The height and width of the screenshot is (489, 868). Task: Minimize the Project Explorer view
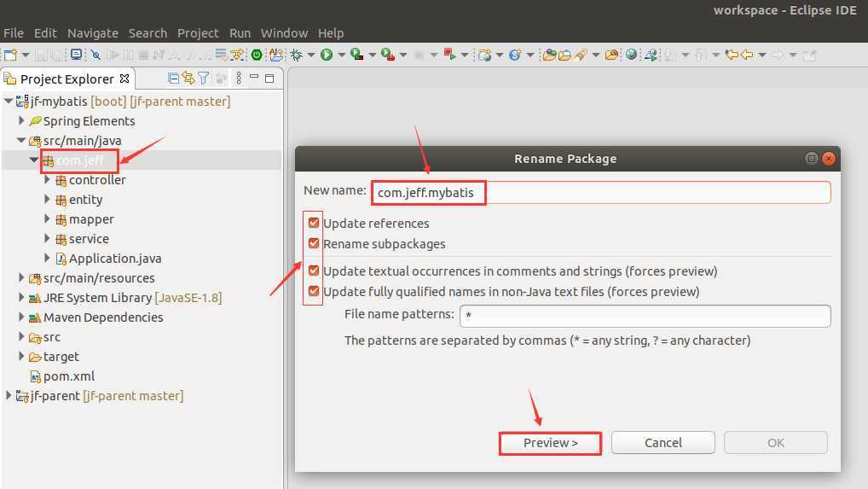[254, 78]
